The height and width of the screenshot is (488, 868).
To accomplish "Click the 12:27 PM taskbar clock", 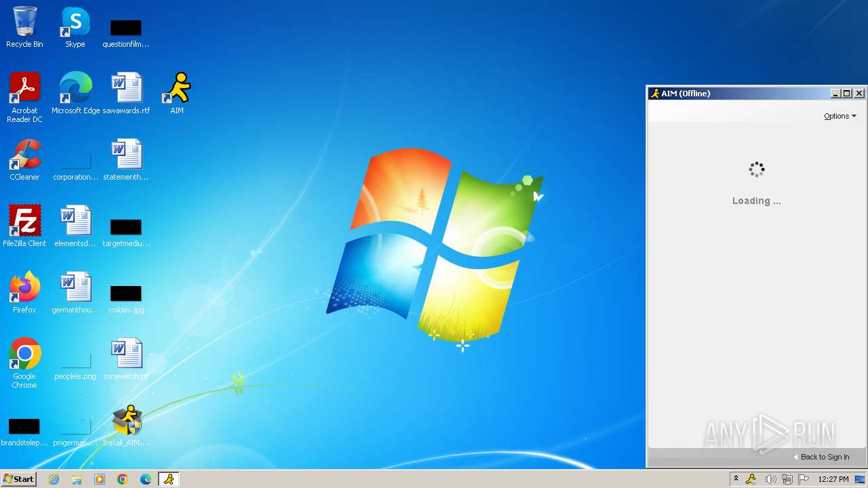I will [833, 479].
